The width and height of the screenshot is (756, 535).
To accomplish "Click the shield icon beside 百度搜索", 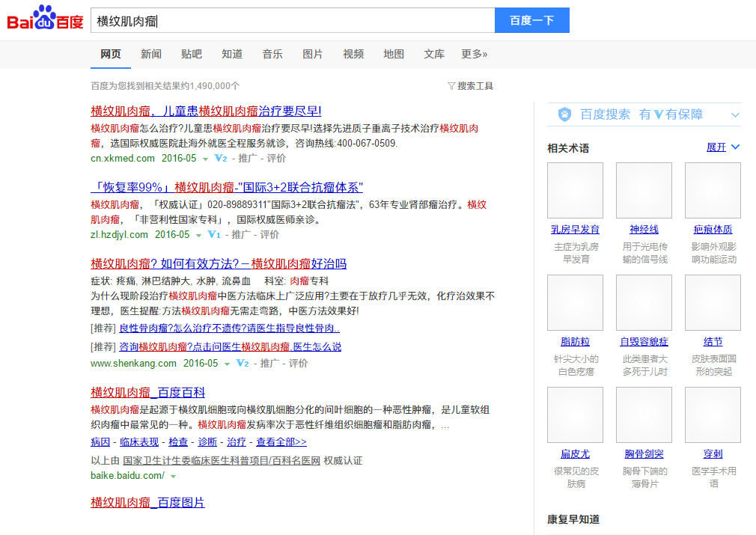I will pos(564,114).
